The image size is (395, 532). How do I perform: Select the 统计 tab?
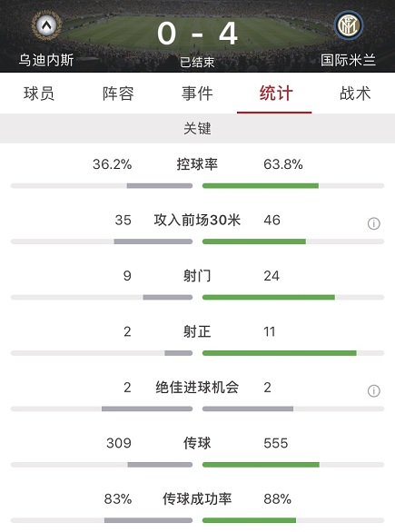pos(276,94)
